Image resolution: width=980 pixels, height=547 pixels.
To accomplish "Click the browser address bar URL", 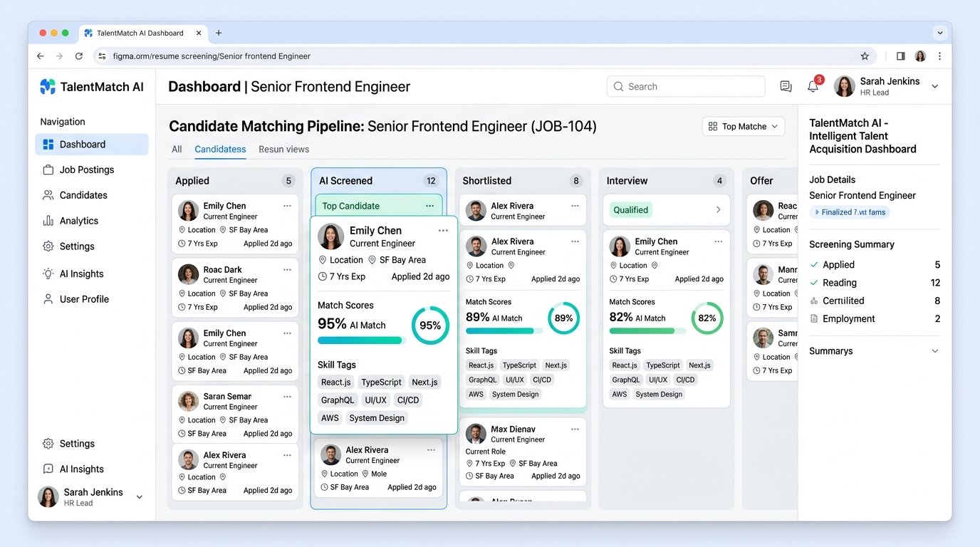I will coord(212,56).
